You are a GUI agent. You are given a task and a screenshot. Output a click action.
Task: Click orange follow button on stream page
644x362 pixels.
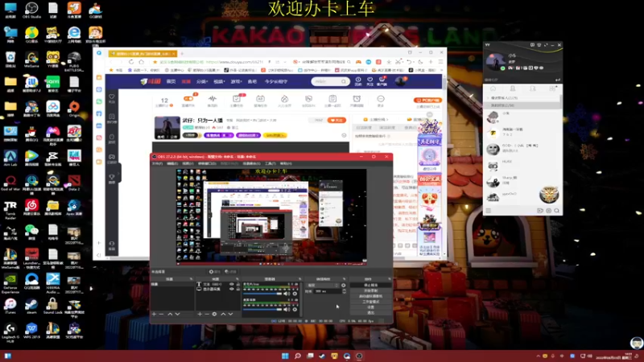[x=336, y=120]
